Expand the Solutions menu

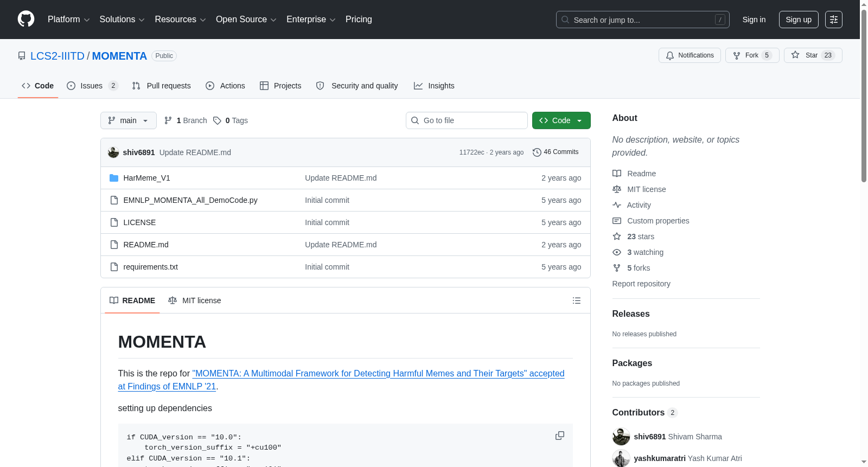122,20
